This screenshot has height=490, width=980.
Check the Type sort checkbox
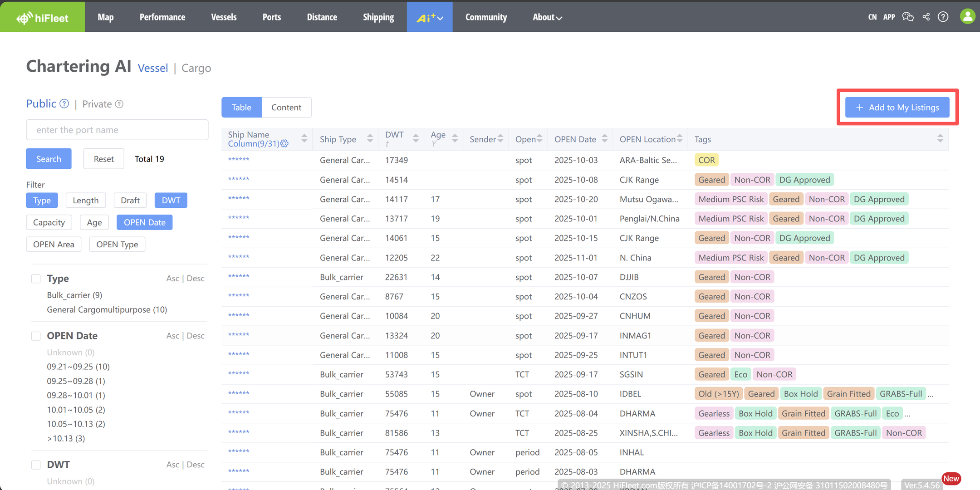pyautogui.click(x=36, y=279)
